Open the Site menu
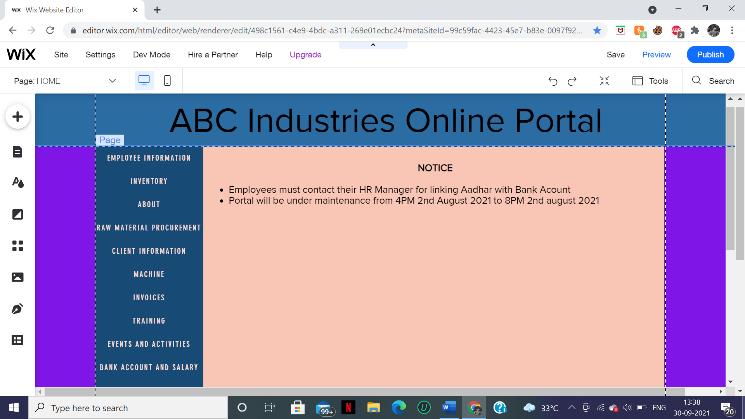The height and width of the screenshot is (419, 745). tap(61, 55)
